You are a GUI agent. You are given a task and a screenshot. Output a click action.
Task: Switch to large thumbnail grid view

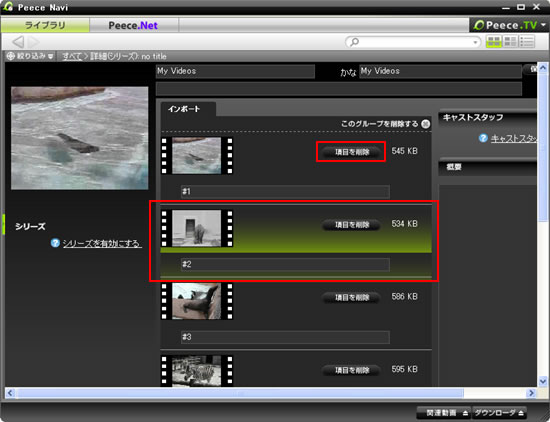click(x=494, y=41)
